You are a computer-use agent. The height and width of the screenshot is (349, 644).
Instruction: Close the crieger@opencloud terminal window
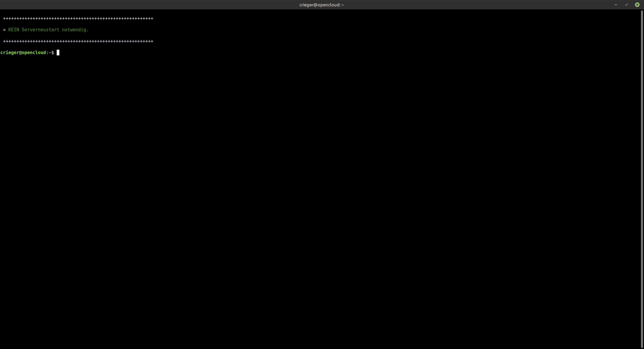point(637,5)
